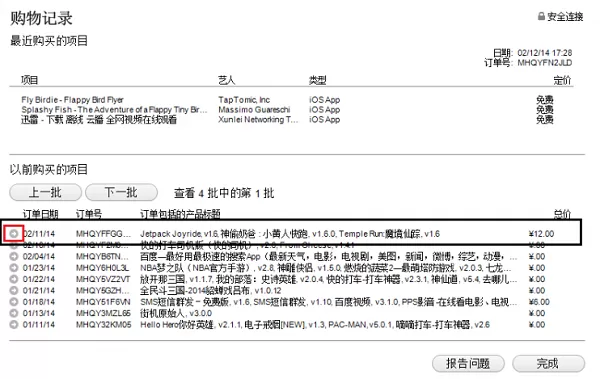
Task: Click 免费 price of Fly Birdie
Action: 545,100
